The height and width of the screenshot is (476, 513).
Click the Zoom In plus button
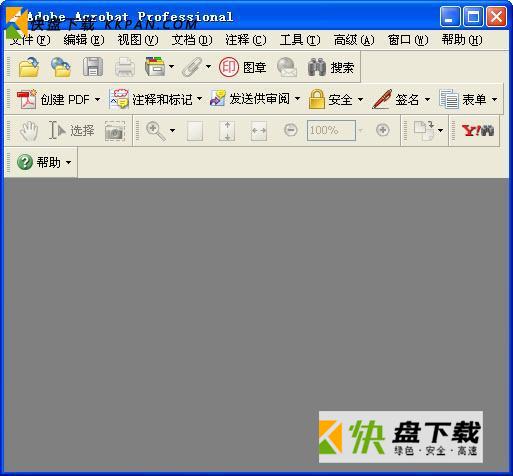click(x=383, y=130)
